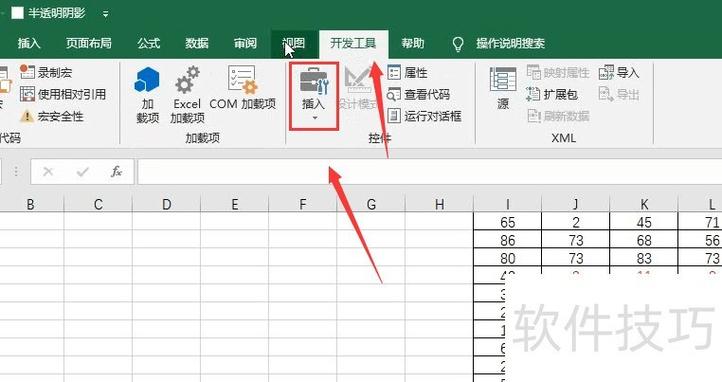Select column K header
This screenshot has height=382, width=722.
tap(644, 204)
